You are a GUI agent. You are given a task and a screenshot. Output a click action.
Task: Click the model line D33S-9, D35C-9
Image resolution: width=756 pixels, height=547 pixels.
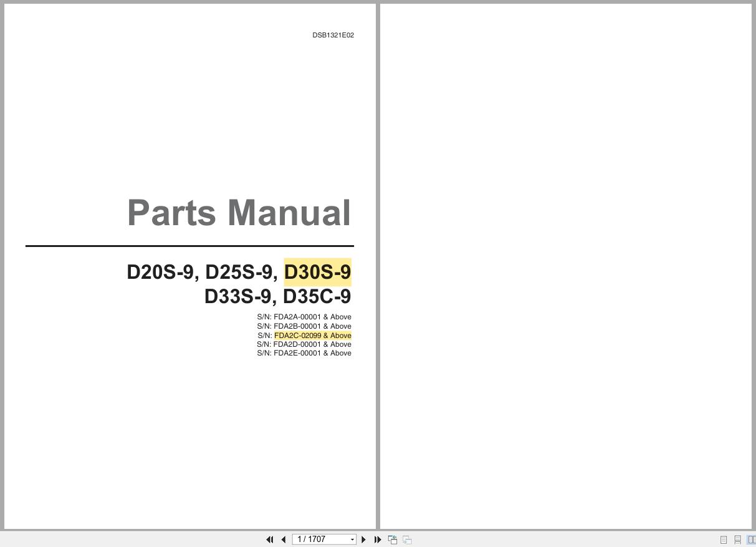[x=277, y=296]
